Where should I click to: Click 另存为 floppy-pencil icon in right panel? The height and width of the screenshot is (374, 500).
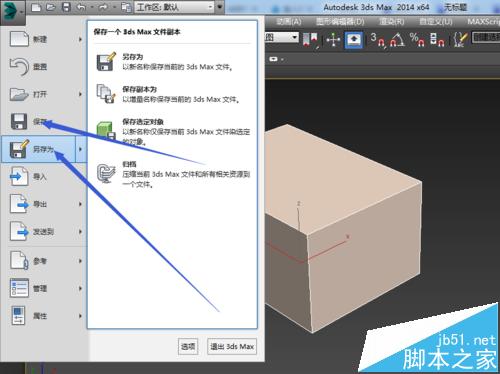point(106,61)
